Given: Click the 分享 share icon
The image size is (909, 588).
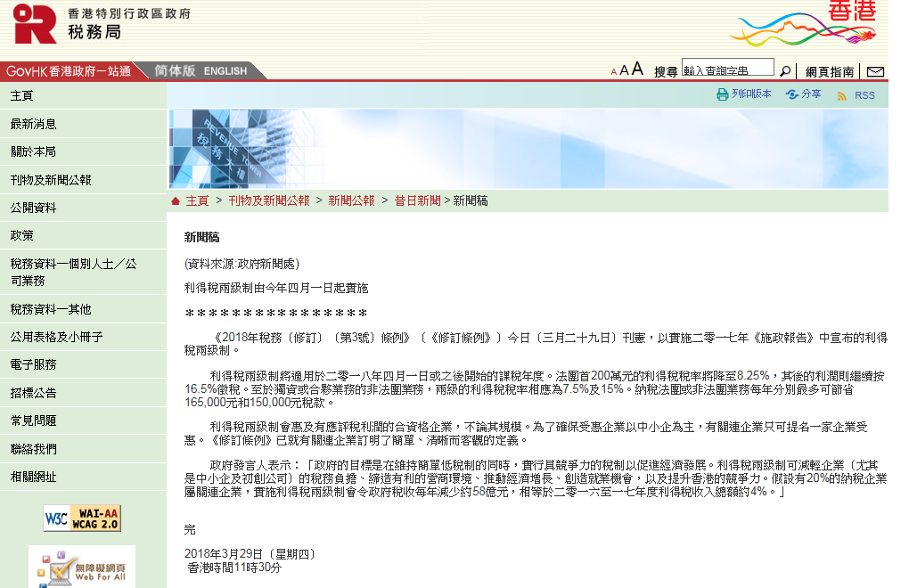Looking at the screenshot, I should (791, 94).
